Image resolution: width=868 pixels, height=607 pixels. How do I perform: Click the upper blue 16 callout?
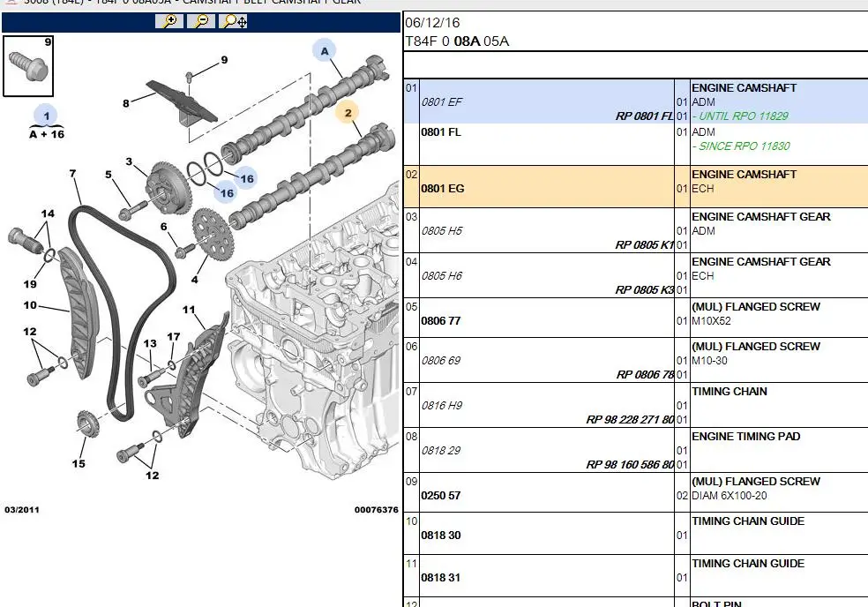coord(246,178)
